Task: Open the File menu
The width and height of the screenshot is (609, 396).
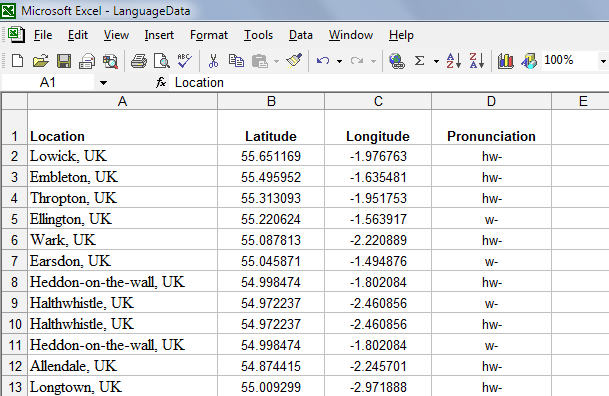Action: (43, 35)
